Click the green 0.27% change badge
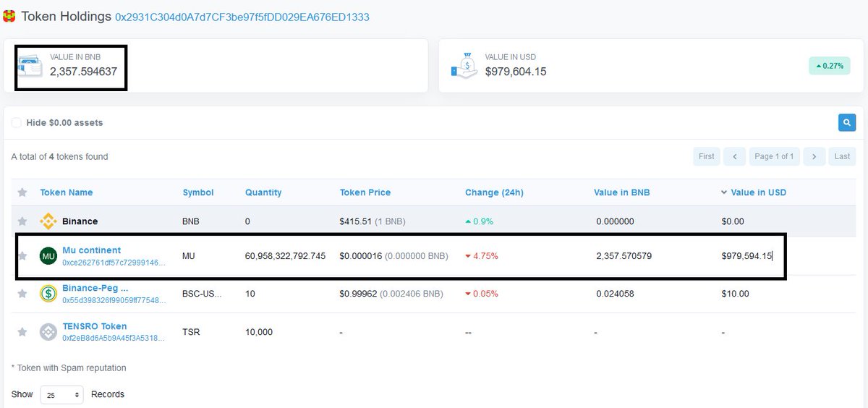Image resolution: width=868 pixels, height=408 pixels. click(829, 66)
